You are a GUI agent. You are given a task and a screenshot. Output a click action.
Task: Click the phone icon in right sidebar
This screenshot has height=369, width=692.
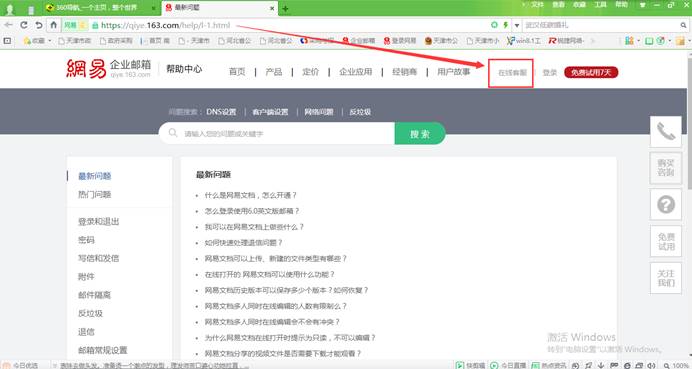pyautogui.click(x=666, y=132)
